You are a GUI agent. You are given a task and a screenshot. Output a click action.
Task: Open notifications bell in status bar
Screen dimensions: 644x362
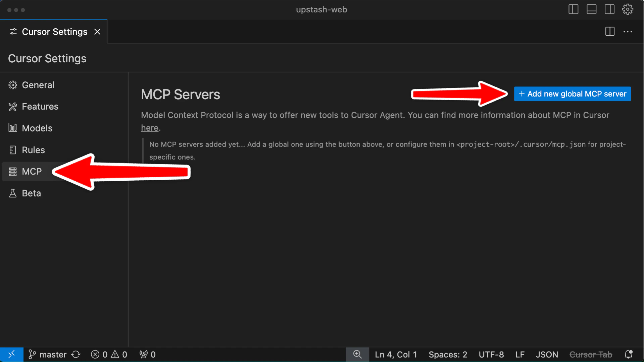coord(628,354)
